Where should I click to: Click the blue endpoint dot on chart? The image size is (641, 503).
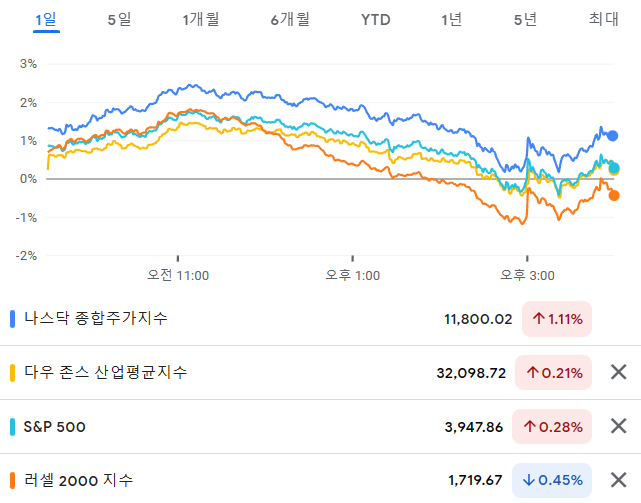click(612, 136)
